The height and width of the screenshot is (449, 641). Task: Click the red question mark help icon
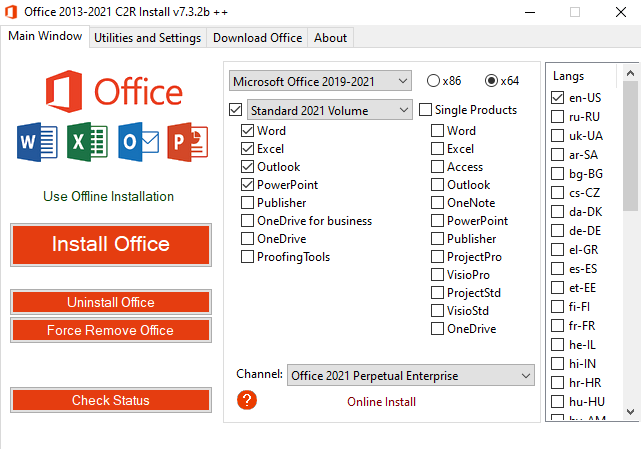[247, 400]
